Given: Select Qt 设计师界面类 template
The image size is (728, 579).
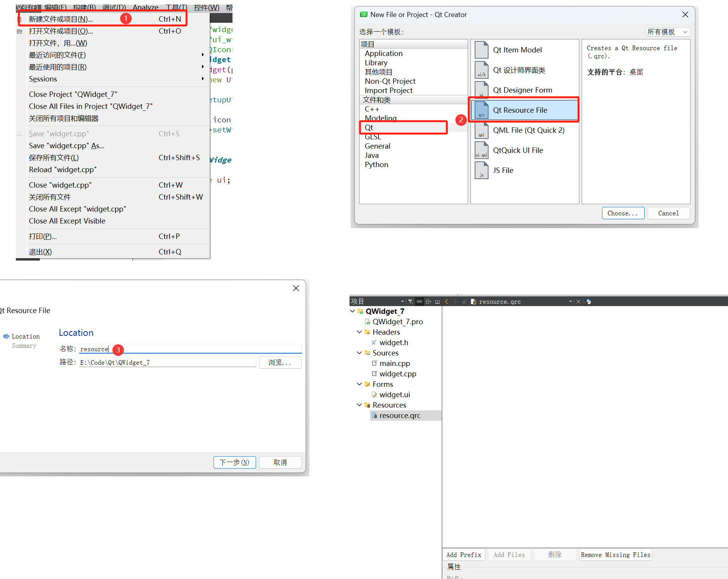Looking at the screenshot, I should pos(524,70).
